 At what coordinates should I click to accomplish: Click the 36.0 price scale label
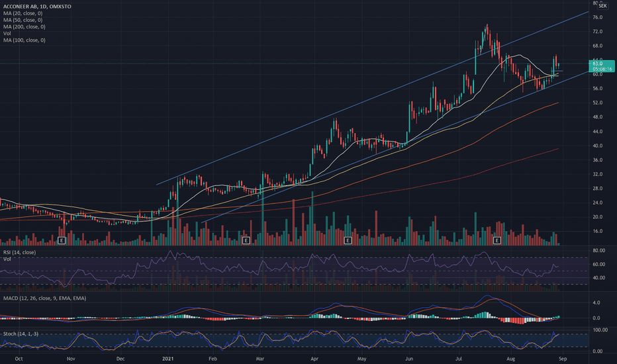click(x=597, y=159)
